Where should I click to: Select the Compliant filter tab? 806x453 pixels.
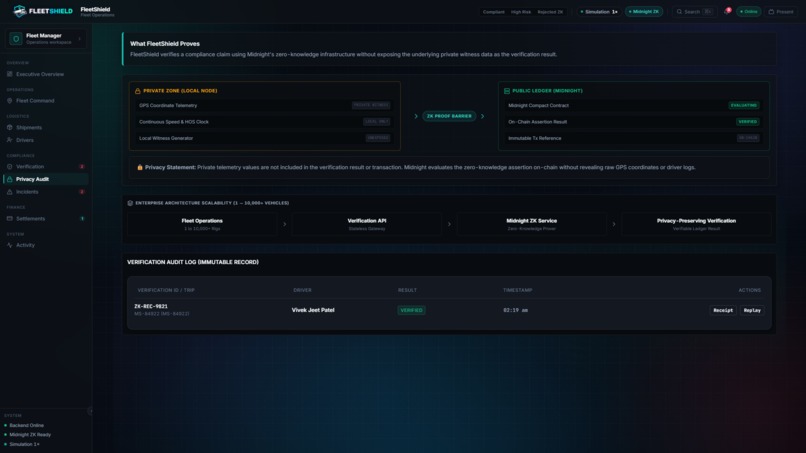(x=493, y=12)
